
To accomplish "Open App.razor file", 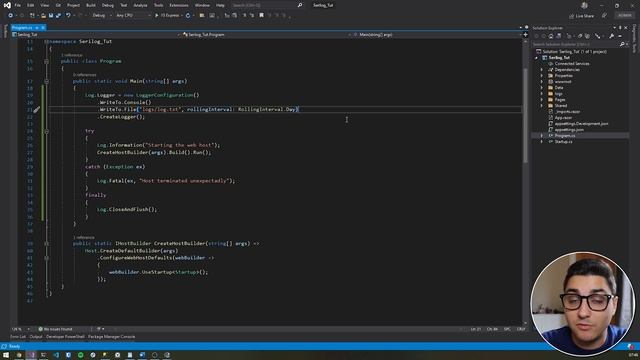I will click(563, 118).
